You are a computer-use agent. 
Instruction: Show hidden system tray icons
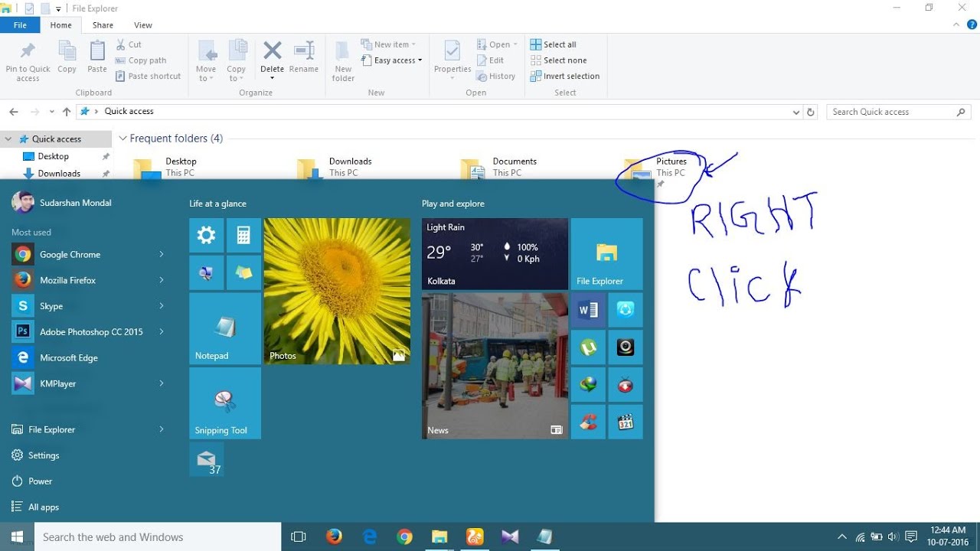pos(842,536)
